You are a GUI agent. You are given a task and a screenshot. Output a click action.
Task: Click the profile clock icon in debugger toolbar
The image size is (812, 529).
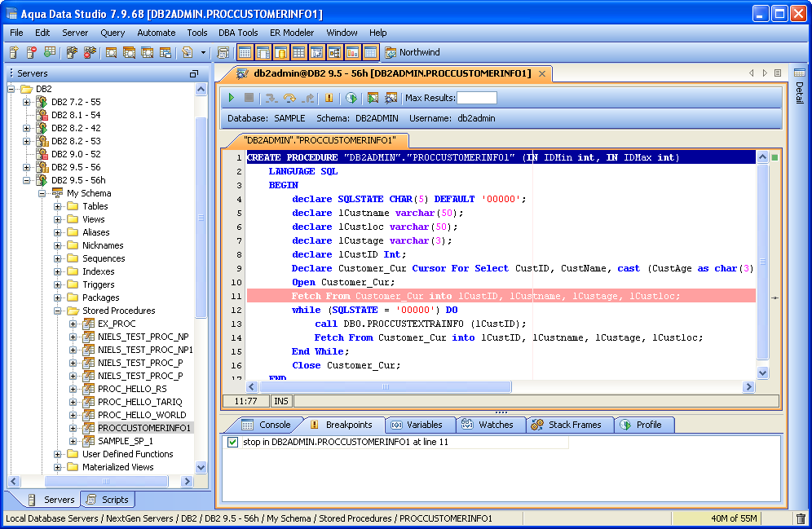351,98
